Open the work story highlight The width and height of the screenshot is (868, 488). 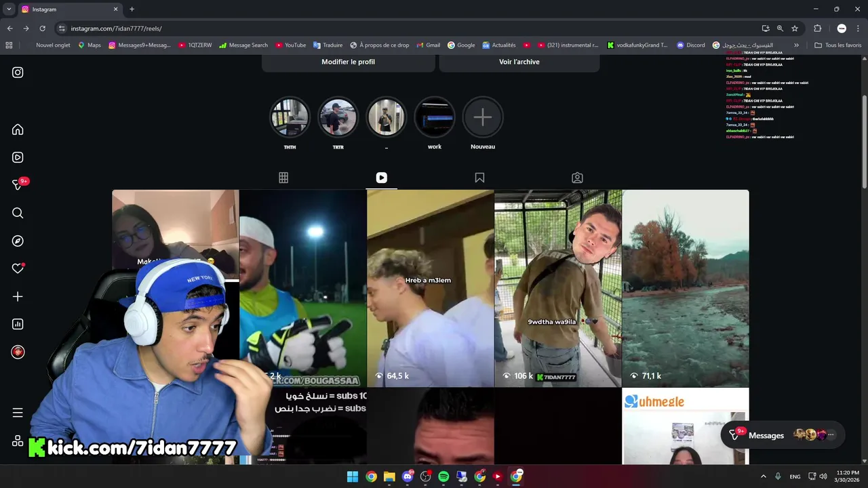(x=435, y=117)
